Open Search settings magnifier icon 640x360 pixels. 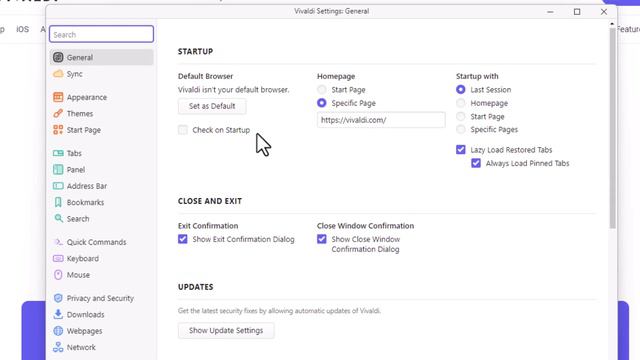(58, 218)
